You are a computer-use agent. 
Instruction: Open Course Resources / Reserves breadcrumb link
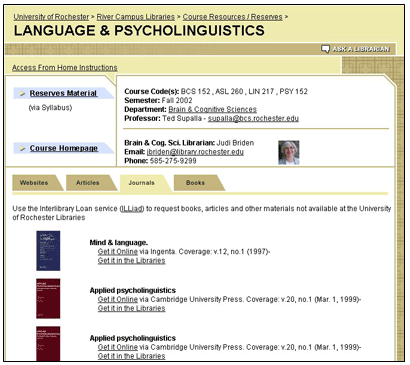pos(232,17)
